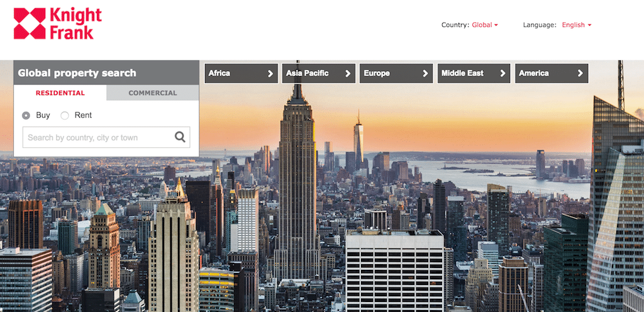Viewport: 644px width, 312px height.
Task: Open the Language English dropdown
Action: pos(576,25)
